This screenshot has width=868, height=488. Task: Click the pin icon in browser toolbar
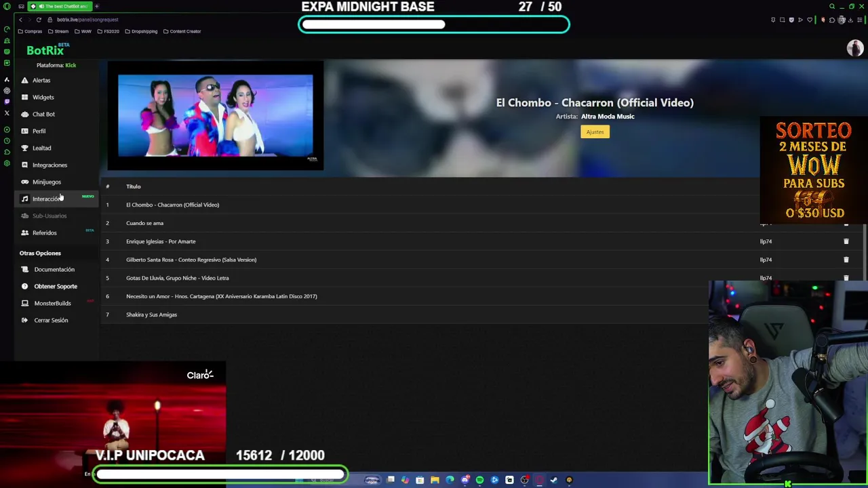click(x=773, y=20)
